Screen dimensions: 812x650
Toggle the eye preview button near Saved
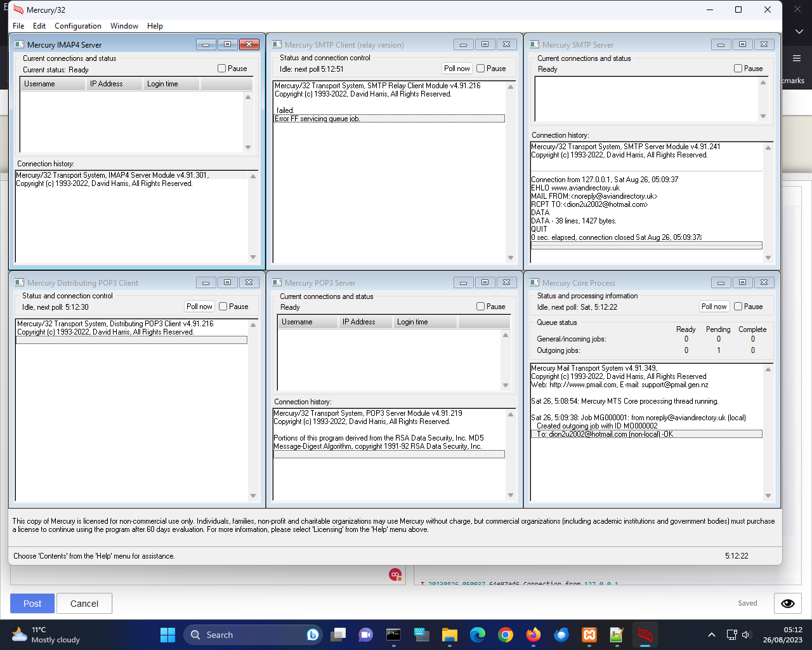coord(787,603)
